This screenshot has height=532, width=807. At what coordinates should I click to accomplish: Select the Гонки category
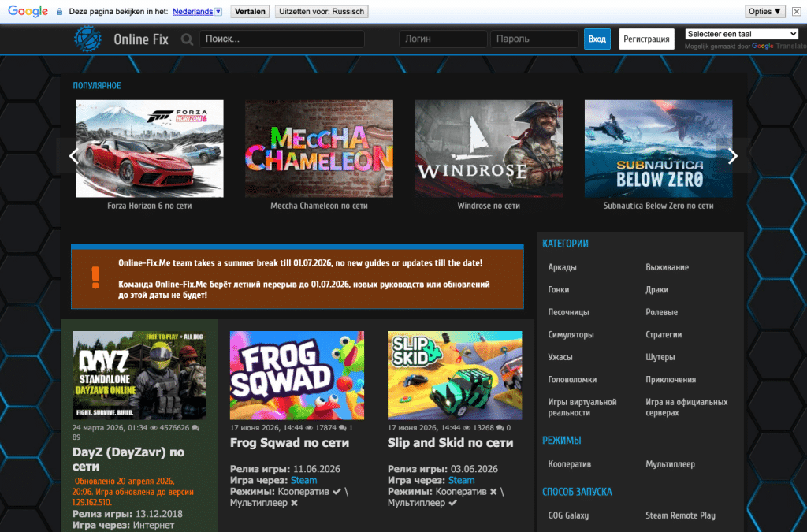[x=559, y=290]
